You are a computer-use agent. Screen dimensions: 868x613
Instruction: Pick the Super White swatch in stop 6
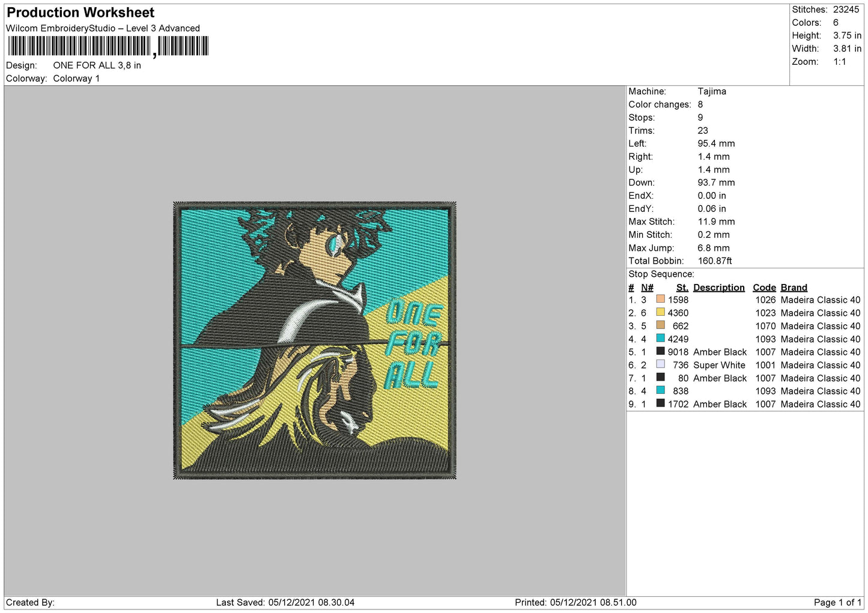coord(660,364)
